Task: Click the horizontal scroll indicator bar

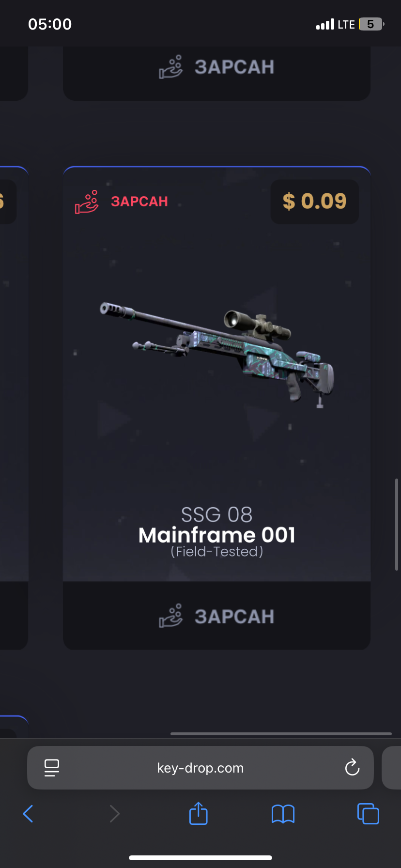Action: (x=281, y=734)
